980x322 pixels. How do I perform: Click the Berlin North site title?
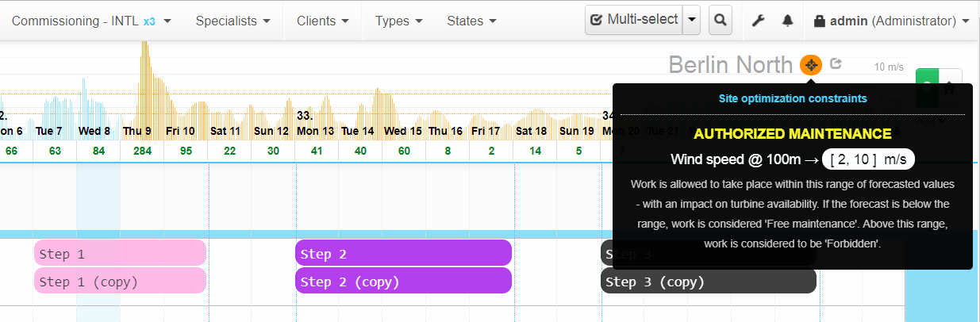(730, 64)
